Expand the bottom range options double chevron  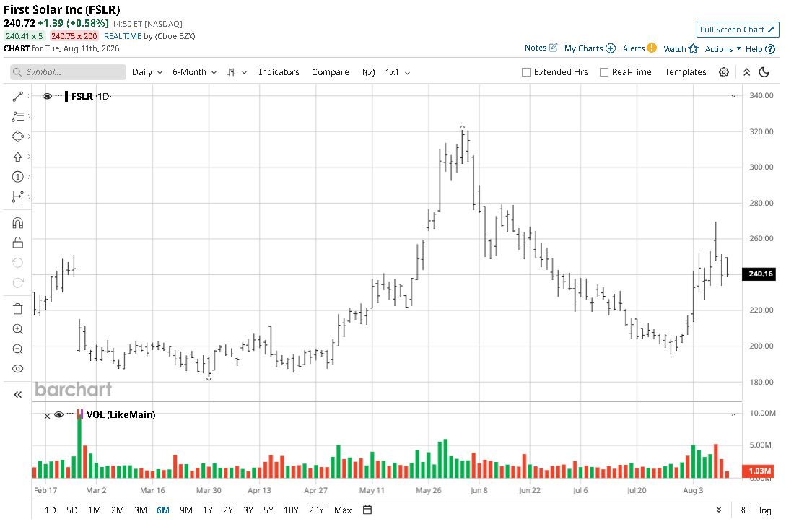tap(718, 510)
